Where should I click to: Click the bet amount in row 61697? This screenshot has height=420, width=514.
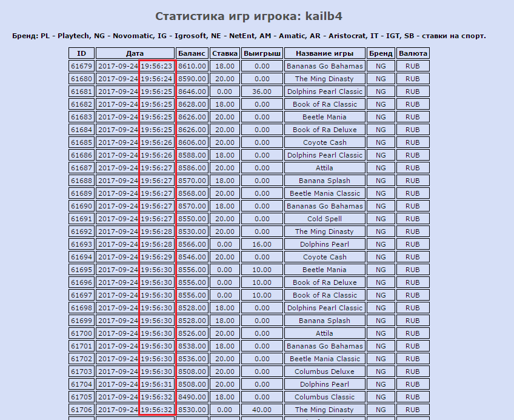[225, 295]
